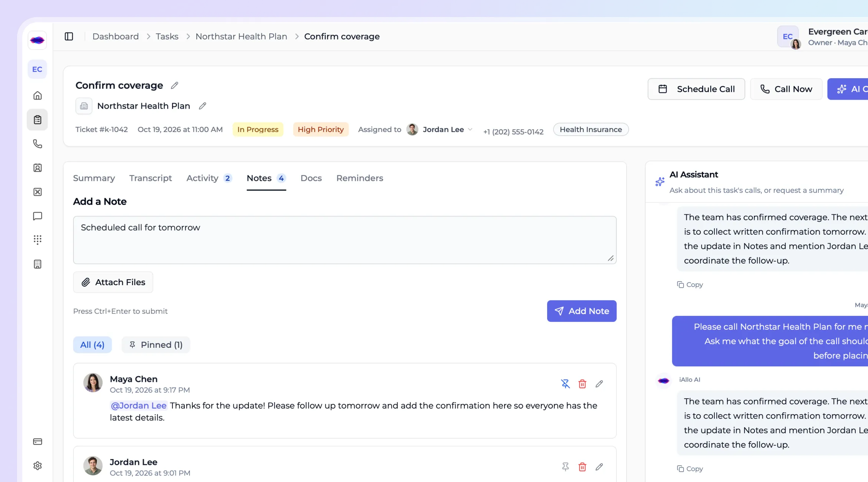Open the Home icon in sidebar
The width and height of the screenshot is (868, 482).
click(37, 96)
